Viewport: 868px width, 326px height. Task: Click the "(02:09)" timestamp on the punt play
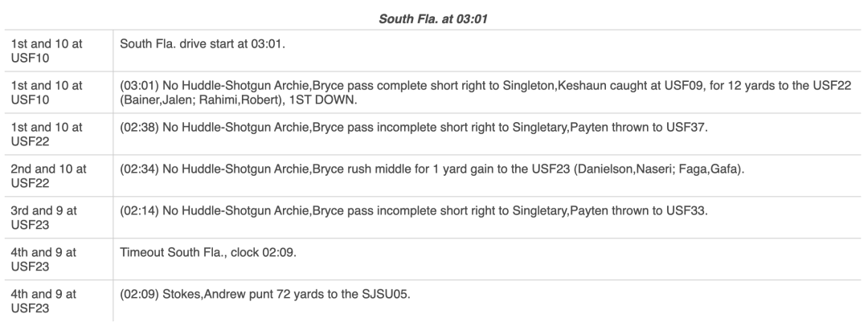(x=138, y=294)
